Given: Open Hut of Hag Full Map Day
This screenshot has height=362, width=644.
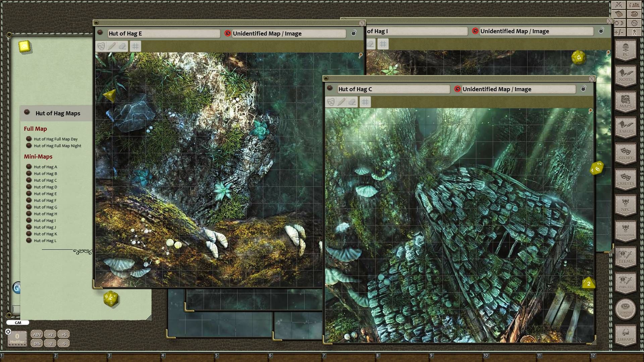Looking at the screenshot, I should 55,139.
